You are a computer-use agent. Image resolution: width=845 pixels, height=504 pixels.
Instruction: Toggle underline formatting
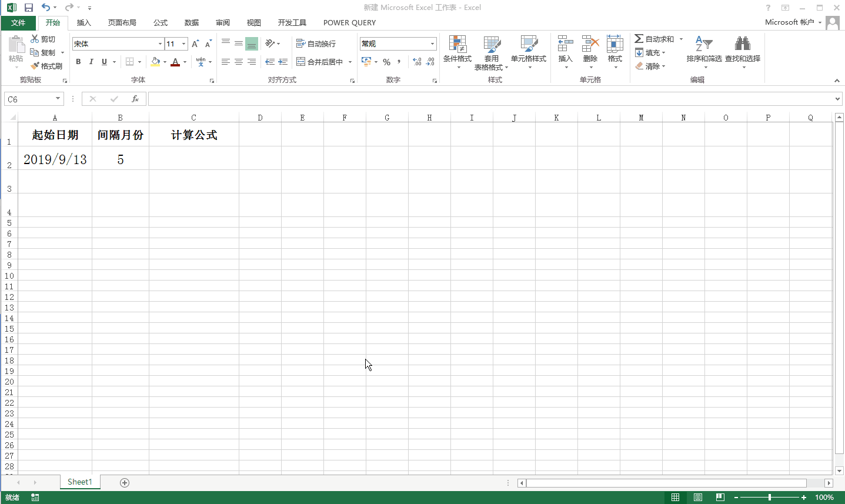click(x=105, y=62)
